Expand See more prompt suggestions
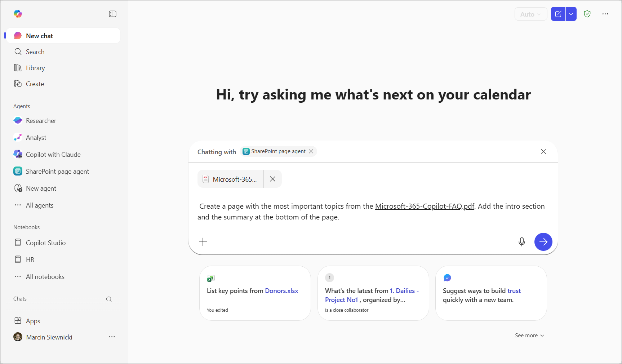The image size is (622, 364). click(529, 336)
